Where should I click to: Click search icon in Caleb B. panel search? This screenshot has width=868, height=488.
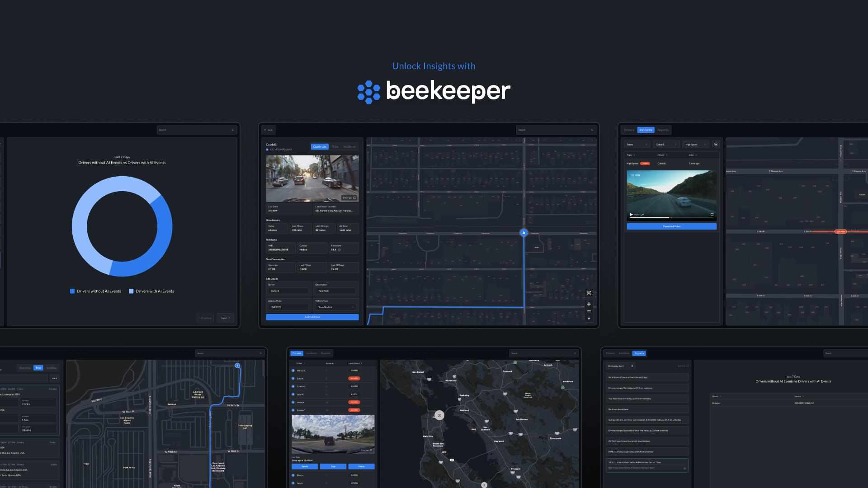pos(592,130)
